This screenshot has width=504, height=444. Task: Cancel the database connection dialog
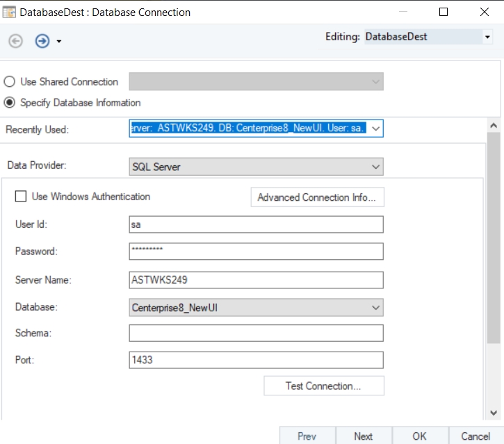coord(475,436)
